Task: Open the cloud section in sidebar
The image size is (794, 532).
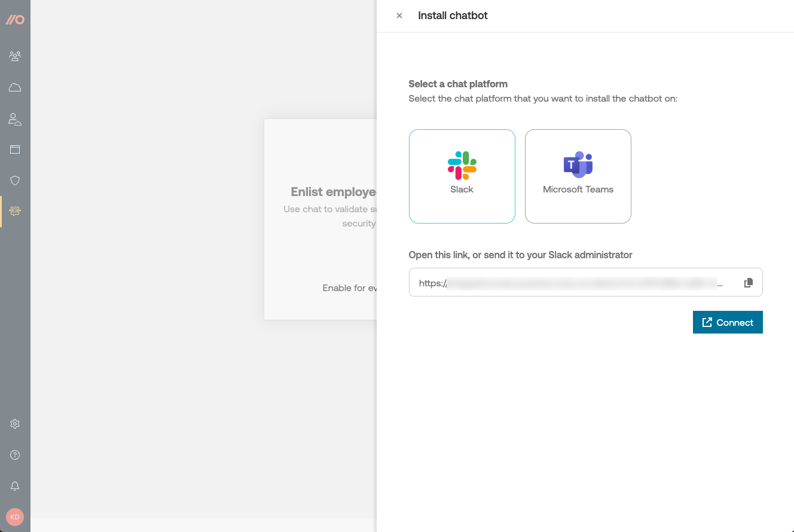Action: [x=15, y=87]
